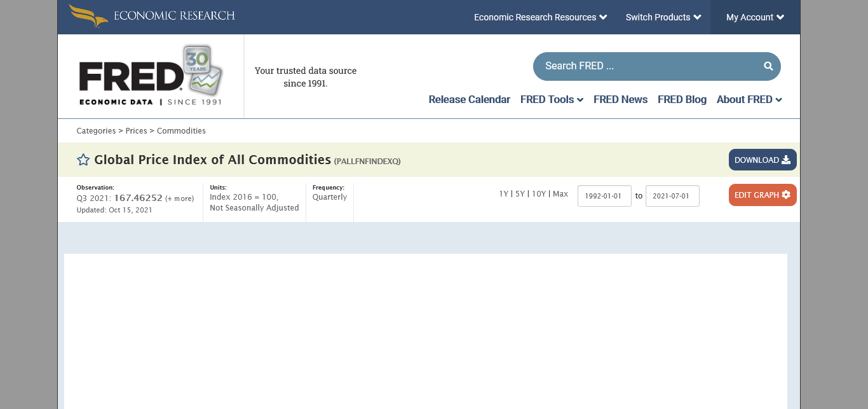Expand the My Account menu
The width and height of the screenshot is (868, 409).
click(755, 17)
